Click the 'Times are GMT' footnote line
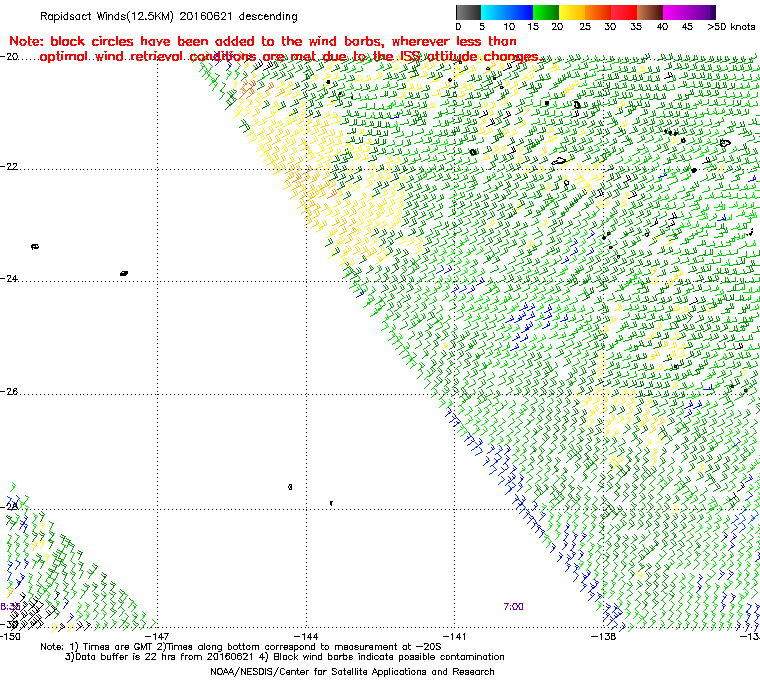This screenshot has height=688, width=760. click(x=241, y=647)
